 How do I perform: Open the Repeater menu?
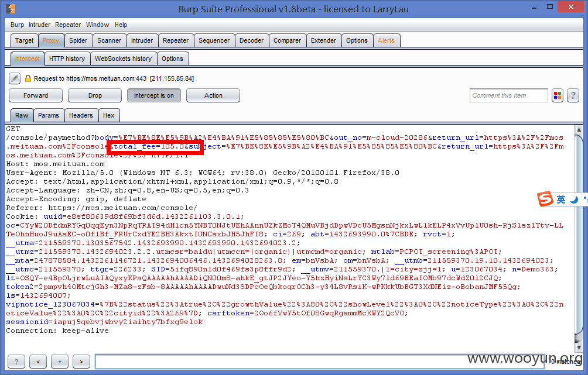[x=68, y=25]
